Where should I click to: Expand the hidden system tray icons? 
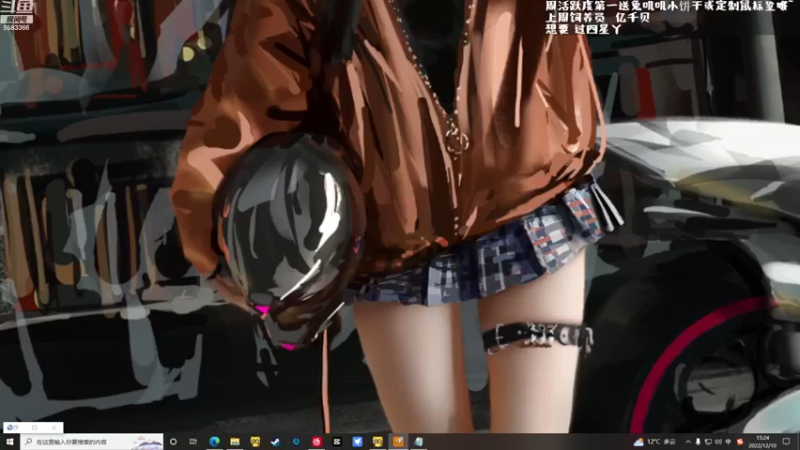pos(688,442)
